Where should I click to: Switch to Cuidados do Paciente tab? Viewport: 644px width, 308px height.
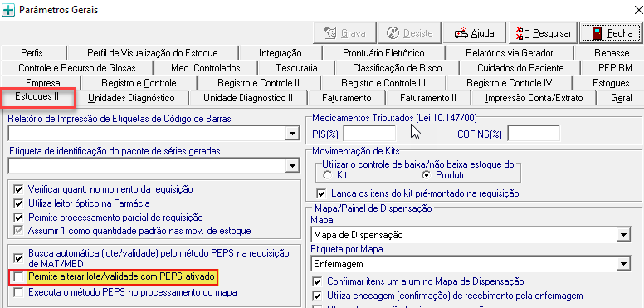(x=520, y=68)
